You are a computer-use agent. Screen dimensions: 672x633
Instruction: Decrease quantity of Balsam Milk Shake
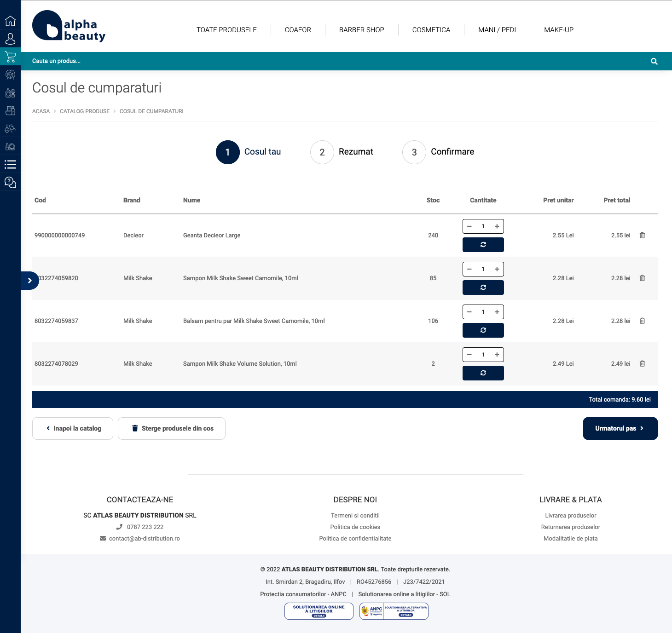click(x=469, y=312)
